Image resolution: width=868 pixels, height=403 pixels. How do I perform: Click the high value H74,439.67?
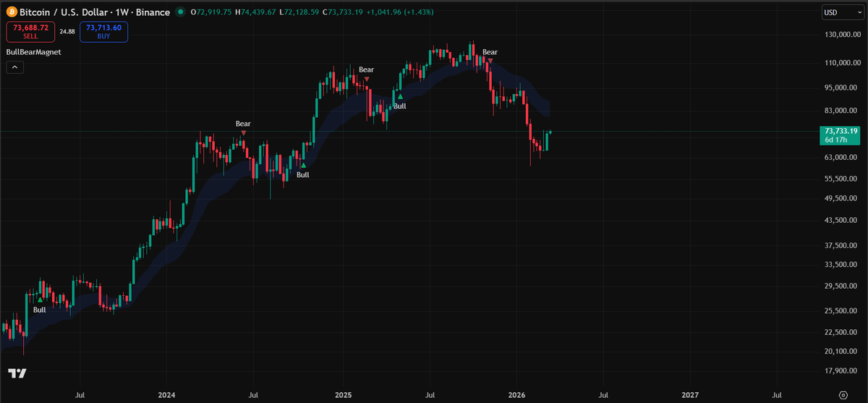[255, 12]
